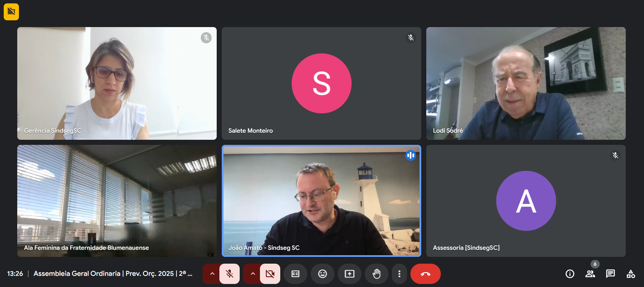
Task: Raise your hand in the meeting
Action: point(376,274)
